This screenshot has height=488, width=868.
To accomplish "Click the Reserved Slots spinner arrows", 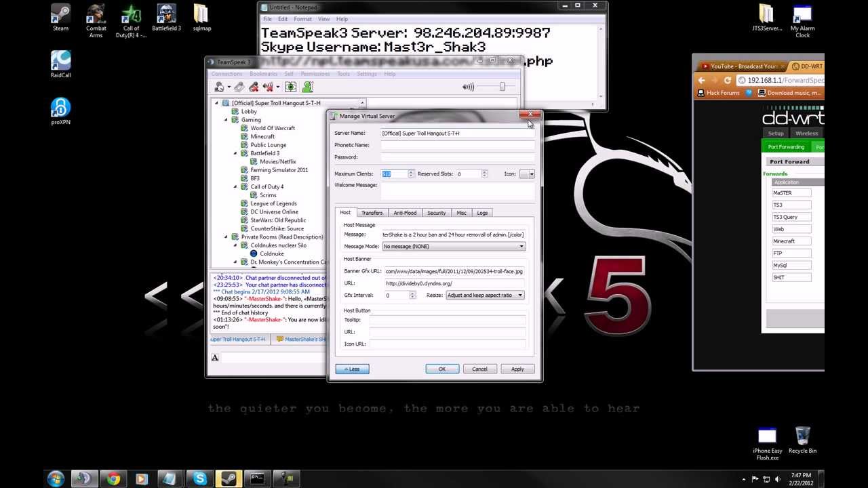I will pos(484,174).
